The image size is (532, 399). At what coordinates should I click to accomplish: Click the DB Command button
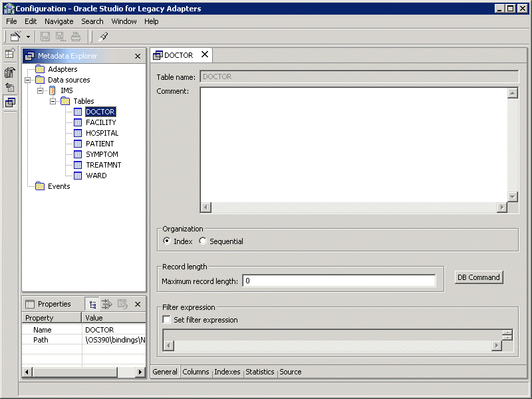[479, 277]
